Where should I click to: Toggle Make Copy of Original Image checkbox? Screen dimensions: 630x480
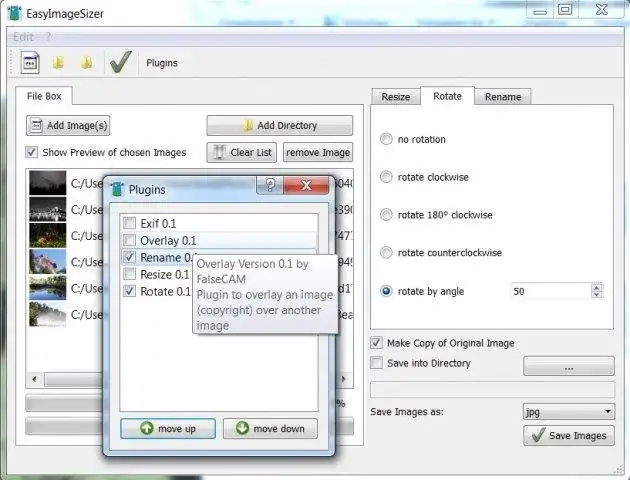click(x=376, y=343)
